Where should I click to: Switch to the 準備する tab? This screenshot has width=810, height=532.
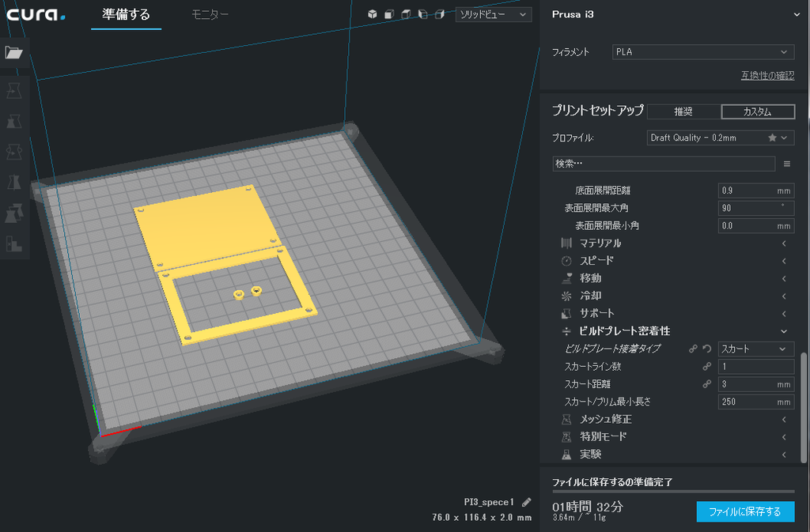[x=126, y=14]
